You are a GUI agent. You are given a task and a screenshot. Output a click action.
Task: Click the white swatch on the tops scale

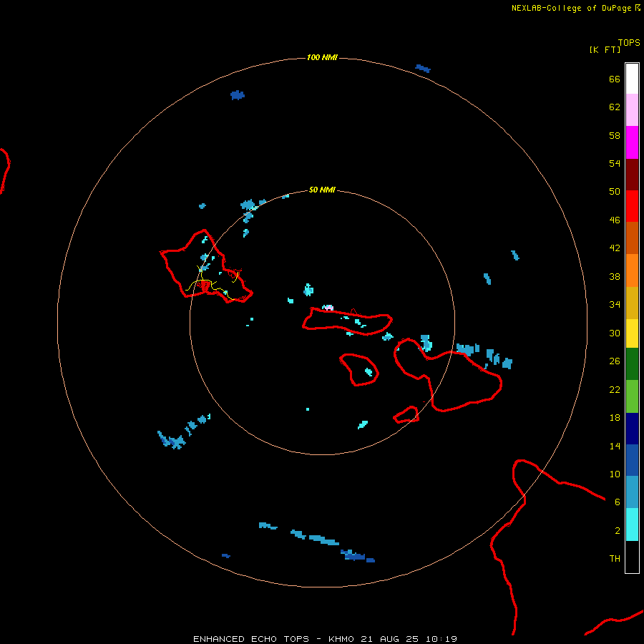click(x=632, y=79)
